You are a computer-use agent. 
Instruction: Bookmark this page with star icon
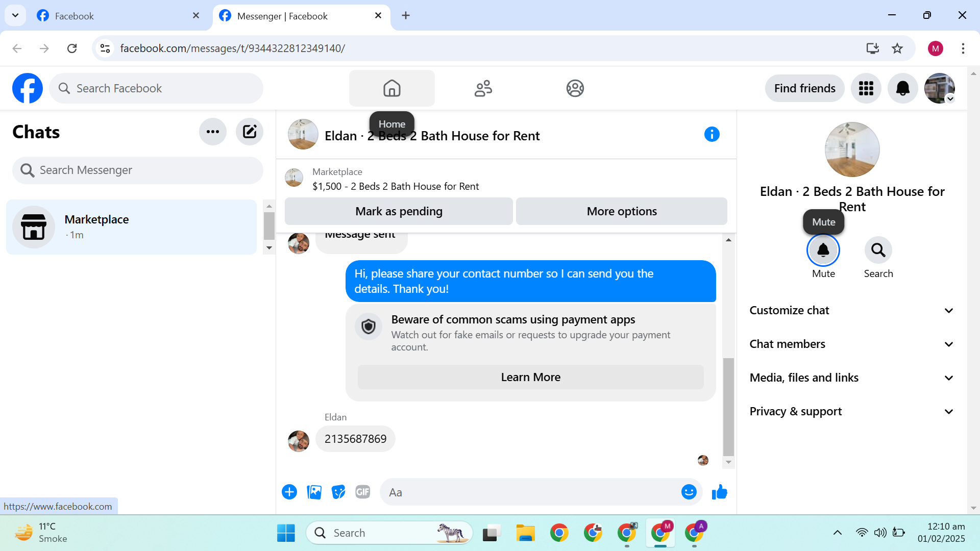pos(897,48)
